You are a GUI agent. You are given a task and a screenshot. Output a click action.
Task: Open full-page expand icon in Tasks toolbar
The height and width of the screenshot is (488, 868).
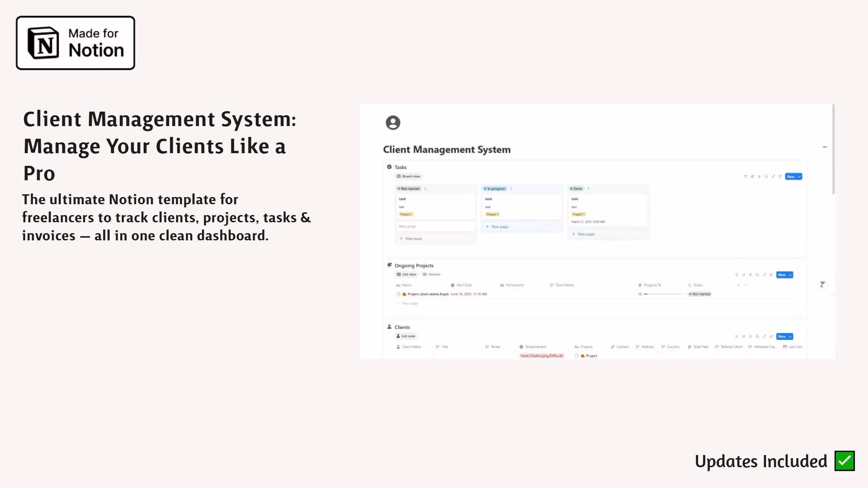[773, 177]
